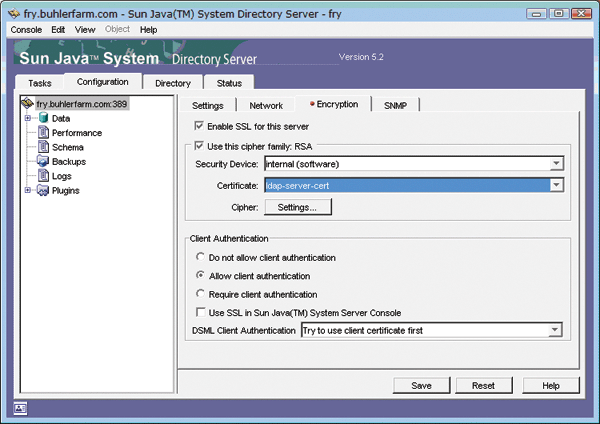Toggle Enable SSL for this server checkbox
Viewport: 600px width, 424px height.
point(199,127)
